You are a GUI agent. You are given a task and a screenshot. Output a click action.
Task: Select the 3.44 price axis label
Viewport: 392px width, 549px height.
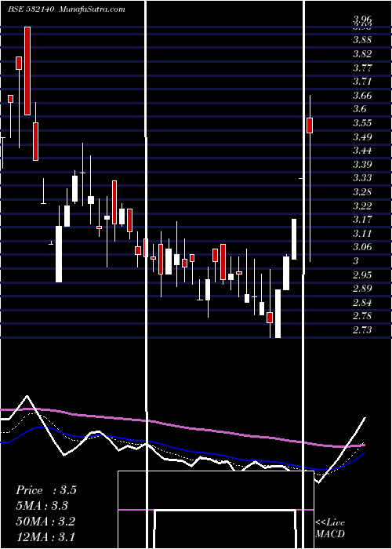coord(362,151)
